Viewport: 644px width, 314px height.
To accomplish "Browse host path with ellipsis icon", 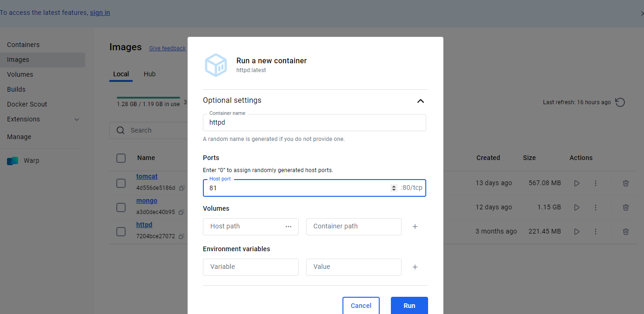I will click(288, 227).
